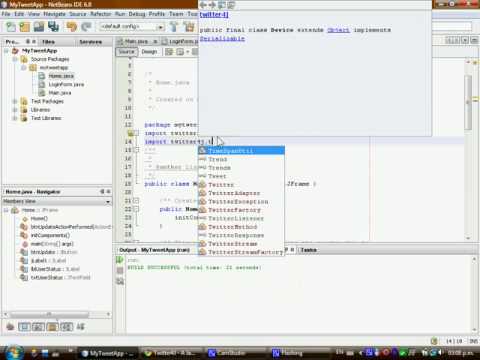Open the Debug menu
Screen dimensions: 480x360
click(x=137, y=14)
